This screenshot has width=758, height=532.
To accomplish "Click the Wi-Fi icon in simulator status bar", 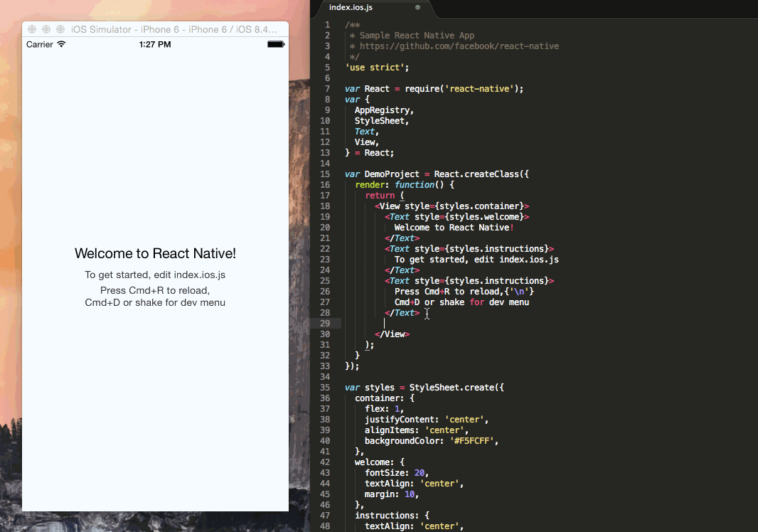I will tap(61, 44).
